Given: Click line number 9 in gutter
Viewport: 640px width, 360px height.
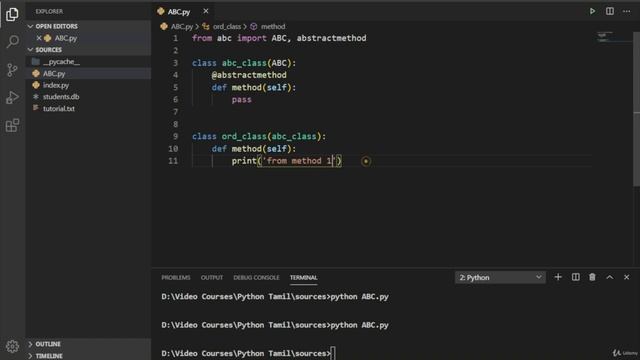Looking at the screenshot, I should pos(175,136).
